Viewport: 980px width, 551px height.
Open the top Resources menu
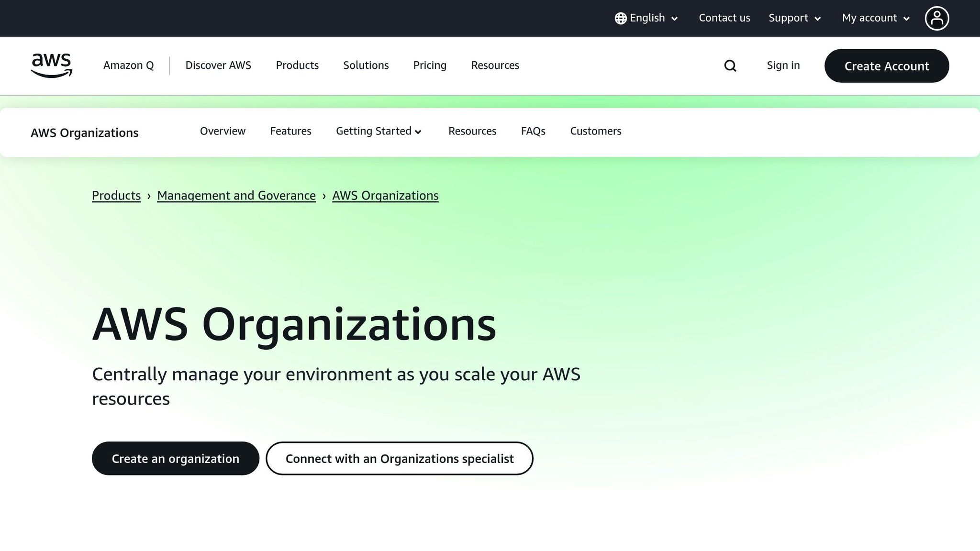(x=495, y=66)
